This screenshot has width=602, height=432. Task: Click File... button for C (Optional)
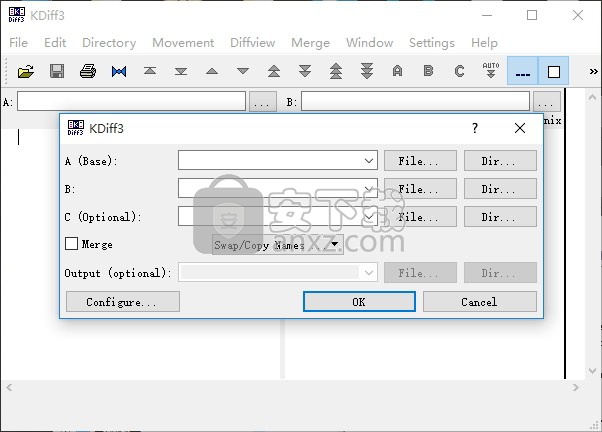[x=420, y=217]
